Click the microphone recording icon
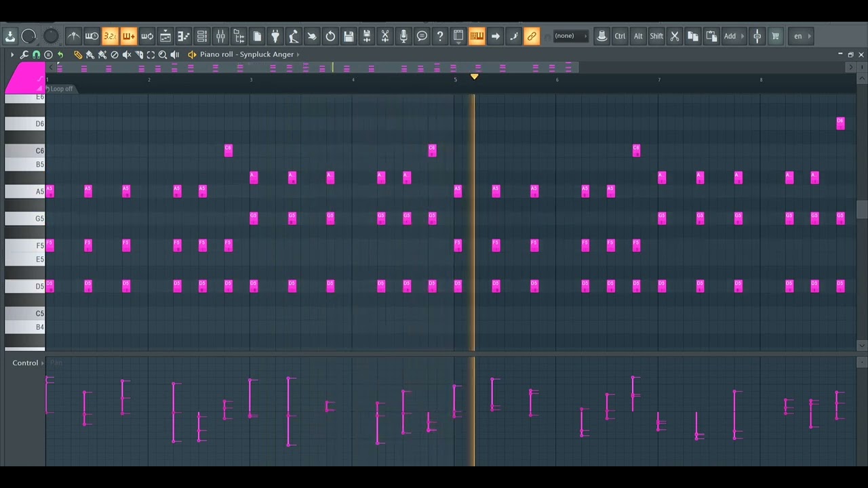868x488 pixels. tap(403, 36)
